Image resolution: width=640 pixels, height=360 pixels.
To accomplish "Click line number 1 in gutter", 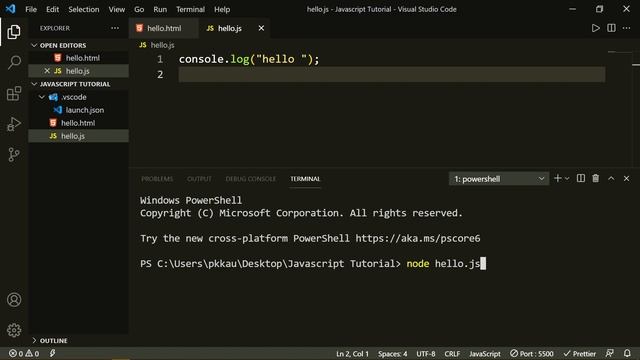I will [160, 59].
